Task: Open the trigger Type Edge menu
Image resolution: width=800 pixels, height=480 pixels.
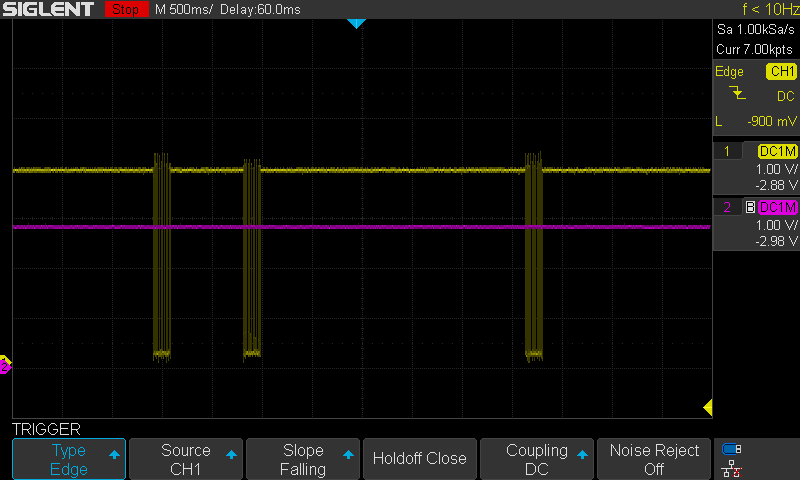Action: click(69, 459)
